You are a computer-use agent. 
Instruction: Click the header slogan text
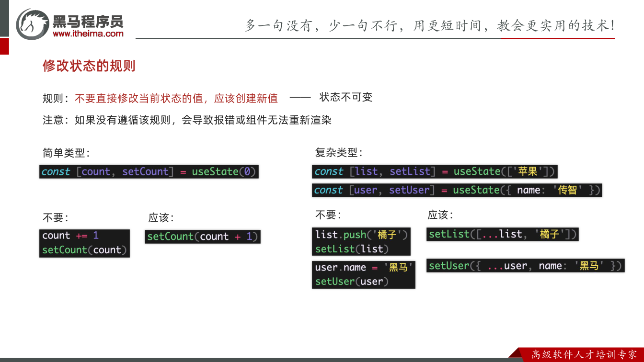point(430,25)
